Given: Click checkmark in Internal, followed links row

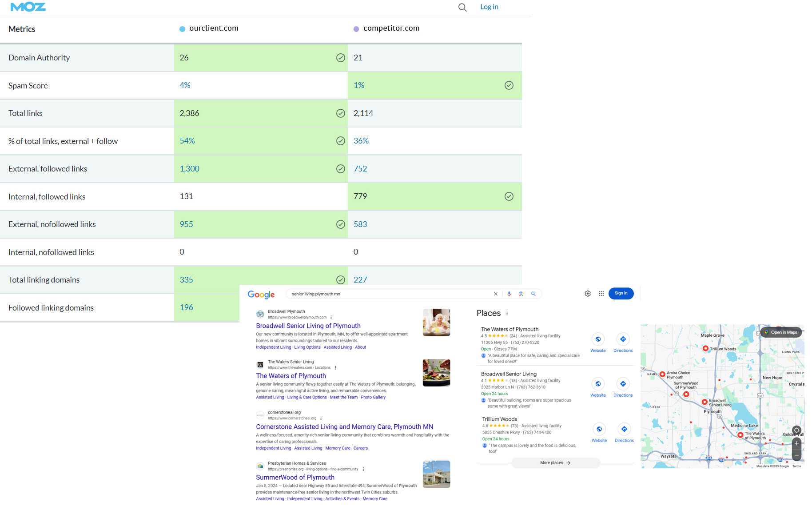Looking at the screenshot, I should point(509,196).
